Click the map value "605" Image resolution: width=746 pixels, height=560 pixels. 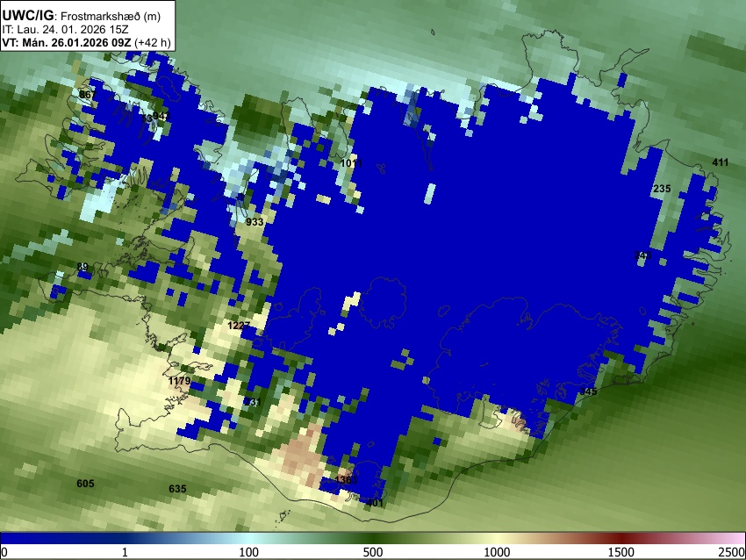tap(86, 484)
